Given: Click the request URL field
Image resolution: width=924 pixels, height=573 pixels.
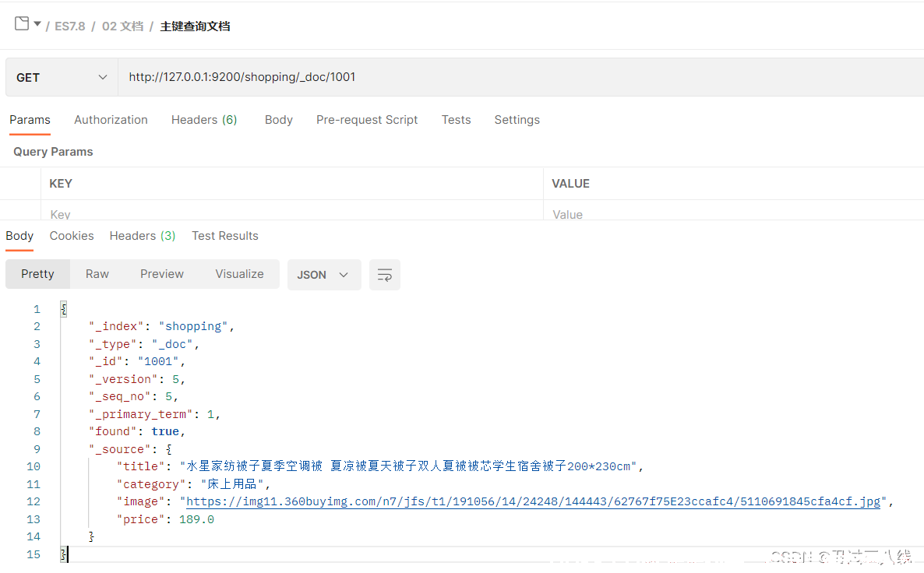Looking at the screenshot, I should point(521,77).
